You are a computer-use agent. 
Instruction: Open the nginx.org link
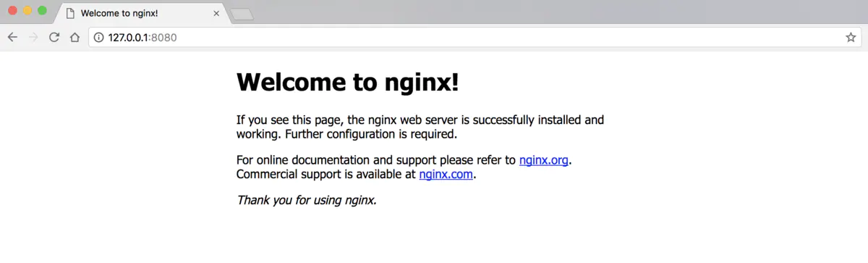543,160
